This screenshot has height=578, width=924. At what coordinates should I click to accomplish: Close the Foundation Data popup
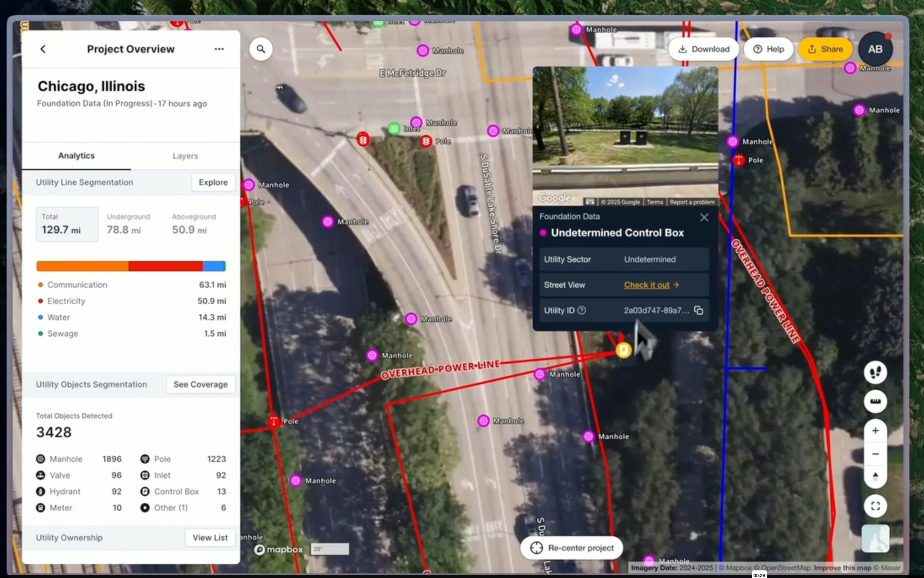704,217
